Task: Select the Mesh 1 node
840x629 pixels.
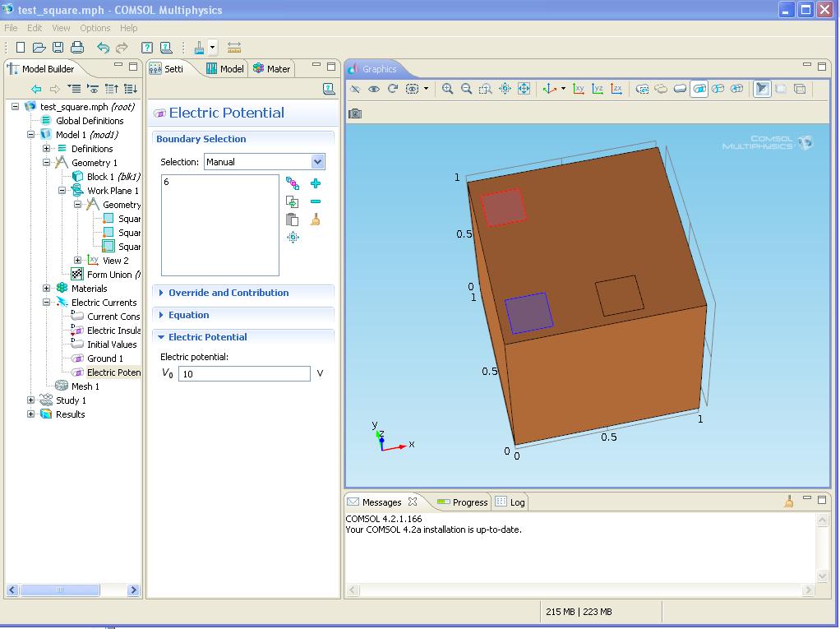Action: coord(85,386)
